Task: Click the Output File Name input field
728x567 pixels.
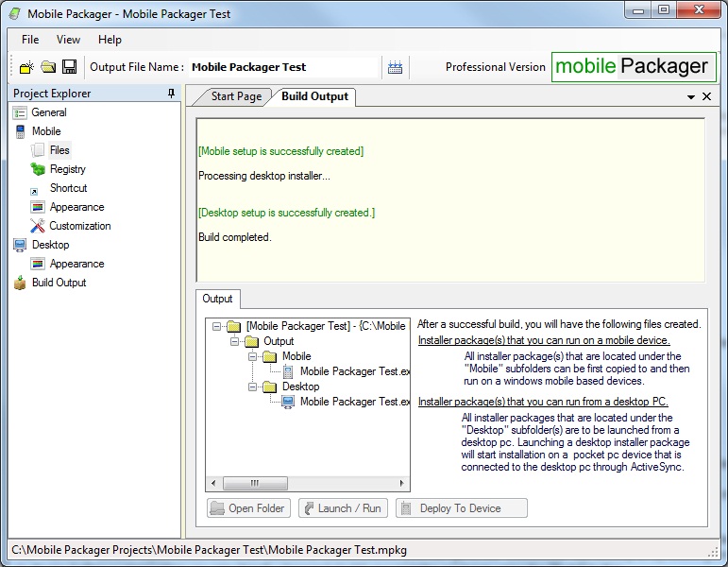Action: click(283, 67)
